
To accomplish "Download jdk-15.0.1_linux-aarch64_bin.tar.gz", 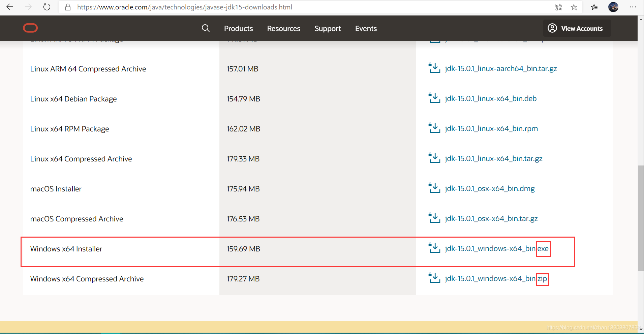I will point(501,69).
